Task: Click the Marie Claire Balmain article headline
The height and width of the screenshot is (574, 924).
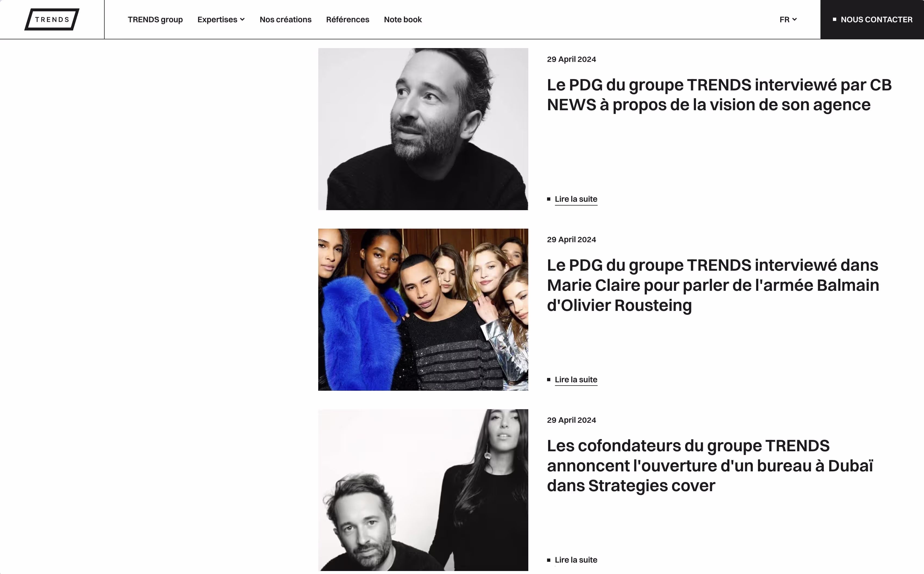Action: coord(713,285)
